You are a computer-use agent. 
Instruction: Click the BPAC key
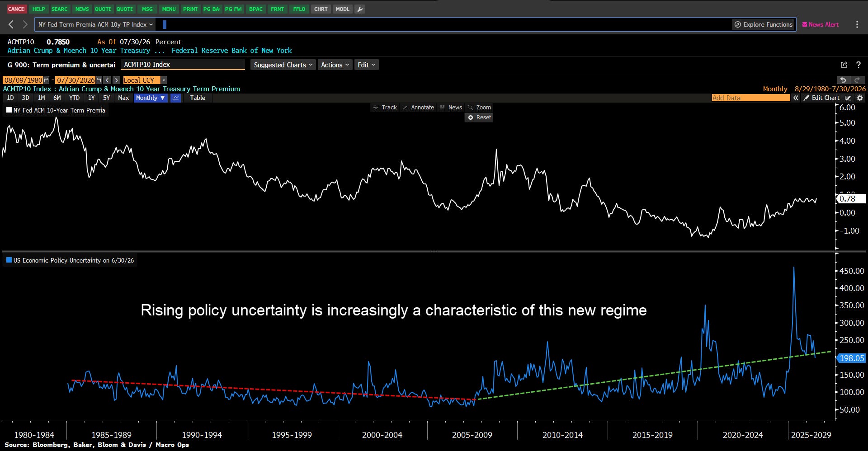coord(256,9)
